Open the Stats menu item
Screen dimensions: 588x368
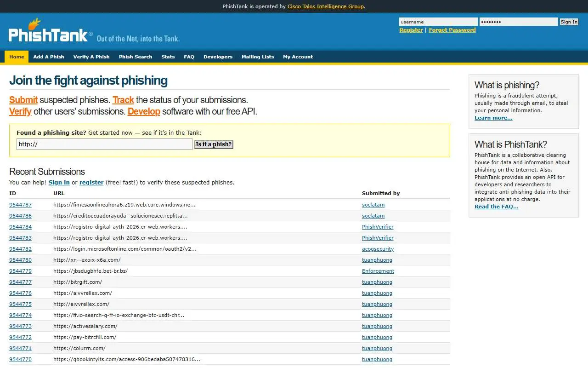(168, 57)
